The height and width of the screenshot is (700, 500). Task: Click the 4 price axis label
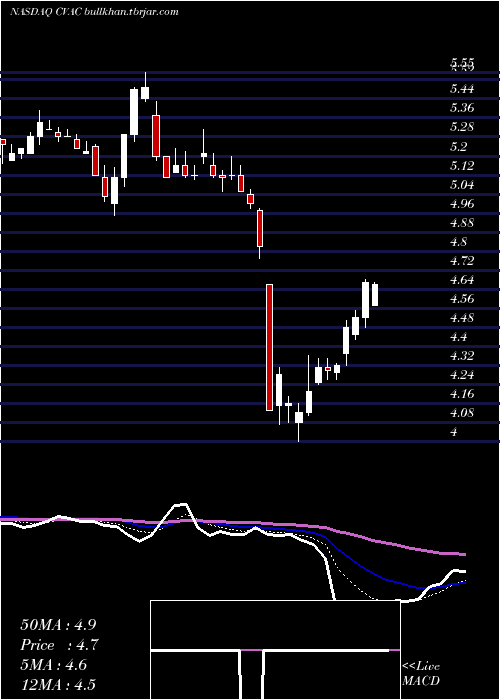454,433
